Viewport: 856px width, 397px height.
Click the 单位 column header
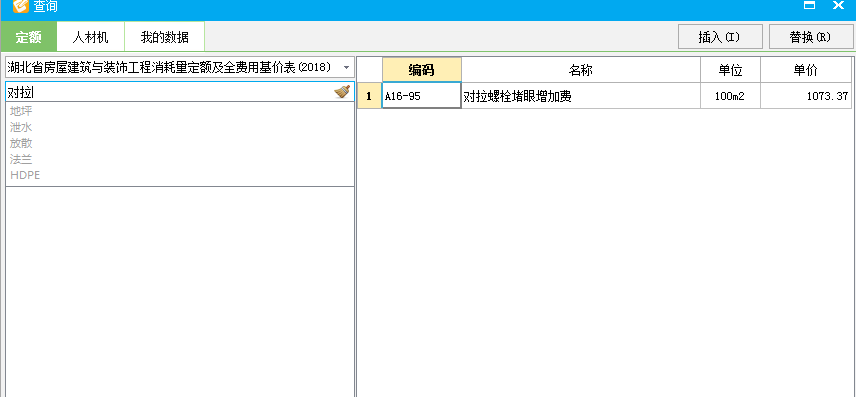click(730, 70)
